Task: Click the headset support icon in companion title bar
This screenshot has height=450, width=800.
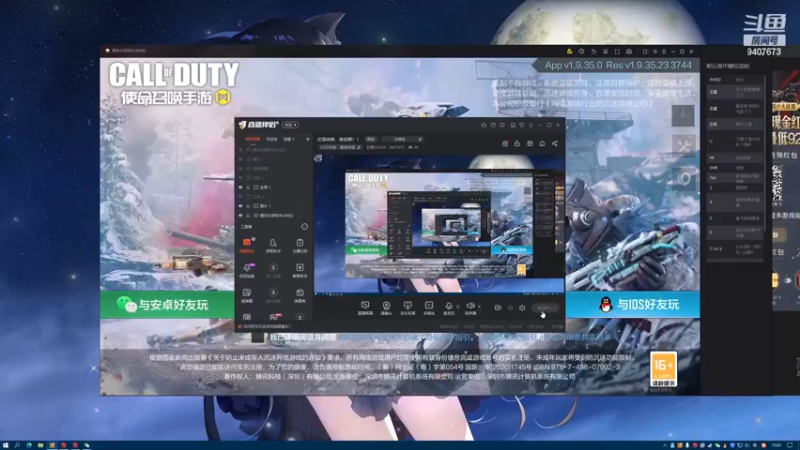Action: pos(484,124)
